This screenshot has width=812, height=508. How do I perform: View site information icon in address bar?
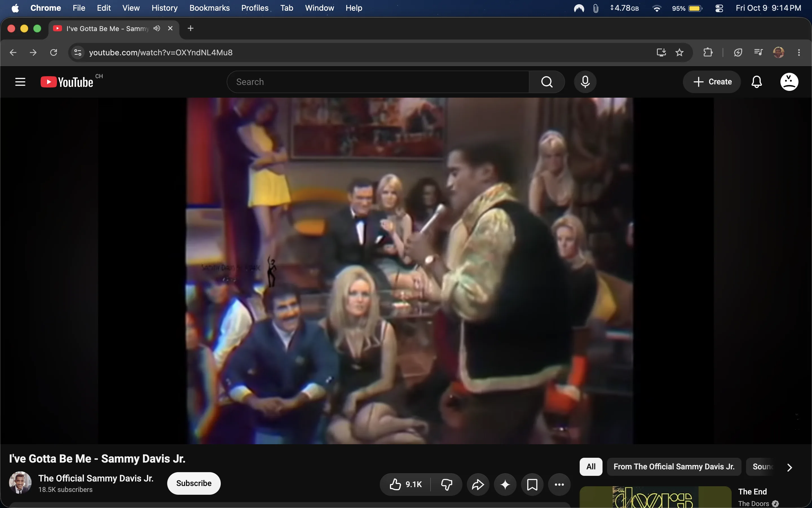click(78, 52)
